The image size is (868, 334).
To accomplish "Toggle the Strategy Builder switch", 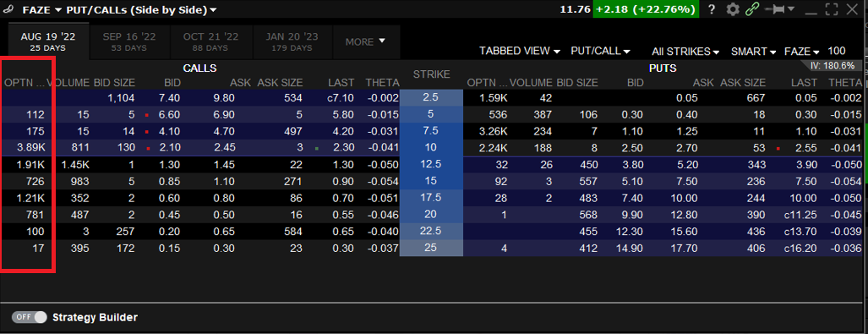I will 30,317.
